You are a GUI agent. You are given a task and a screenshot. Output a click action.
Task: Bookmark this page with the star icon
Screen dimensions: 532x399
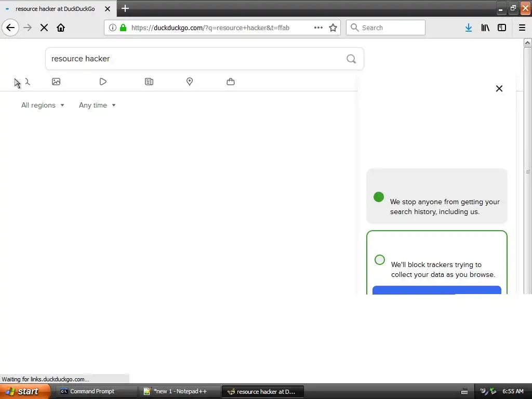pos(333,28)
